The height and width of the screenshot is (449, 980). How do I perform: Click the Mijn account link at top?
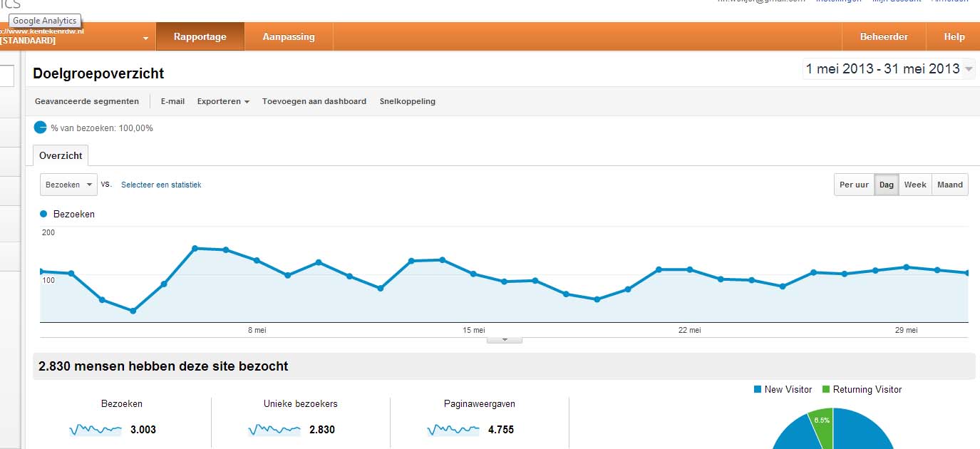897,1
